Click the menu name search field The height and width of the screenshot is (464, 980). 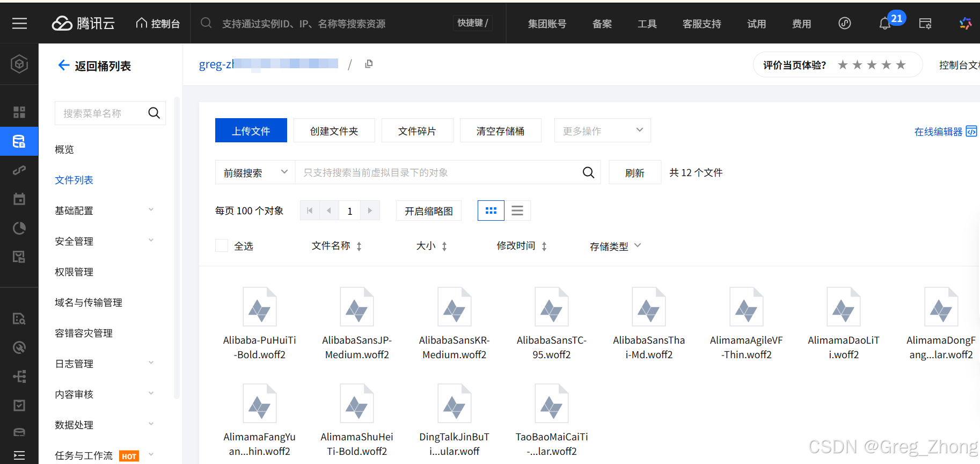coord(101,113)
